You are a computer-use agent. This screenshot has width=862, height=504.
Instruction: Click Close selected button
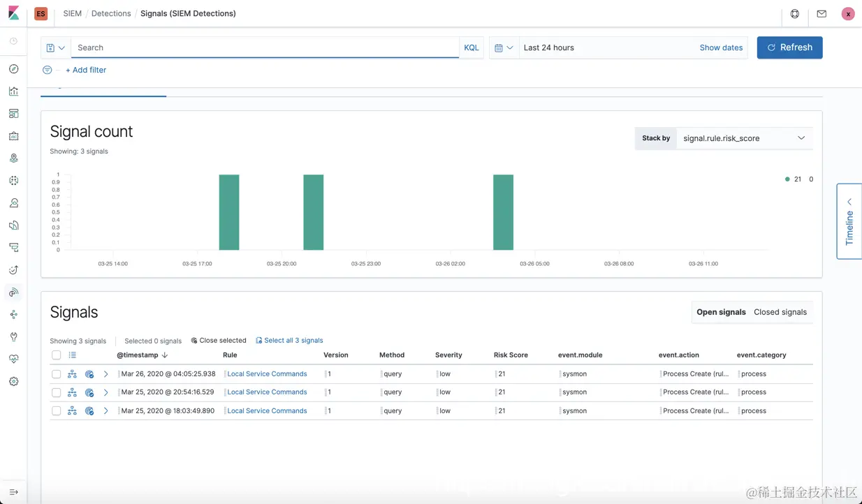click(x=219, y=341)
